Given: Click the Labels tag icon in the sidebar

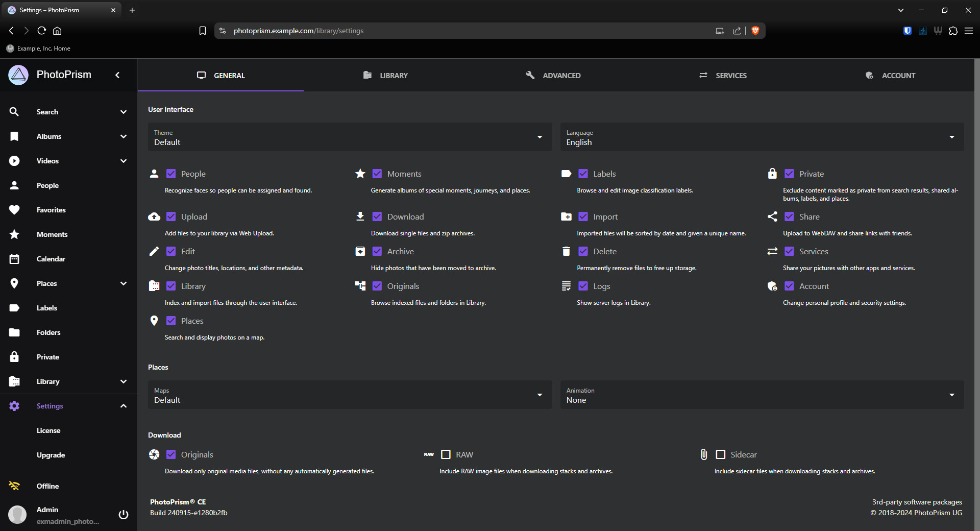Looking at the screenshot, I should [x=14, y=308].
